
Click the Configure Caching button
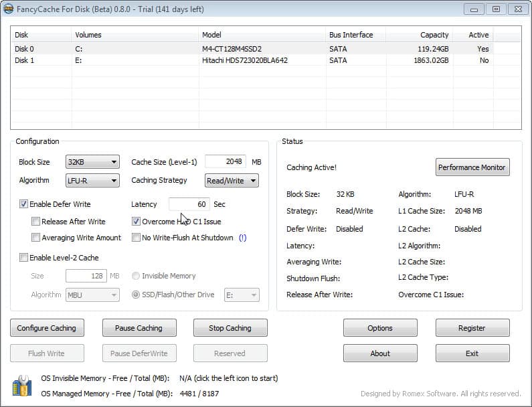click(x=47, y=328)
